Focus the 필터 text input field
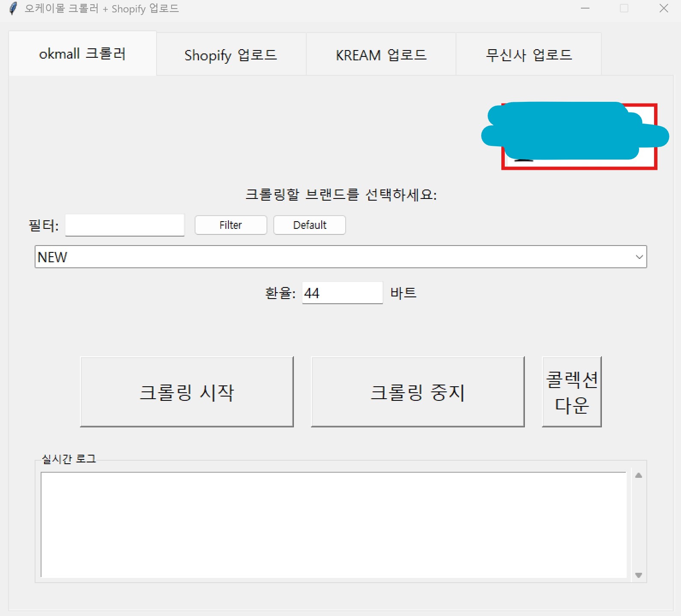The image size is (681, 616). click(x=125, y=225)
